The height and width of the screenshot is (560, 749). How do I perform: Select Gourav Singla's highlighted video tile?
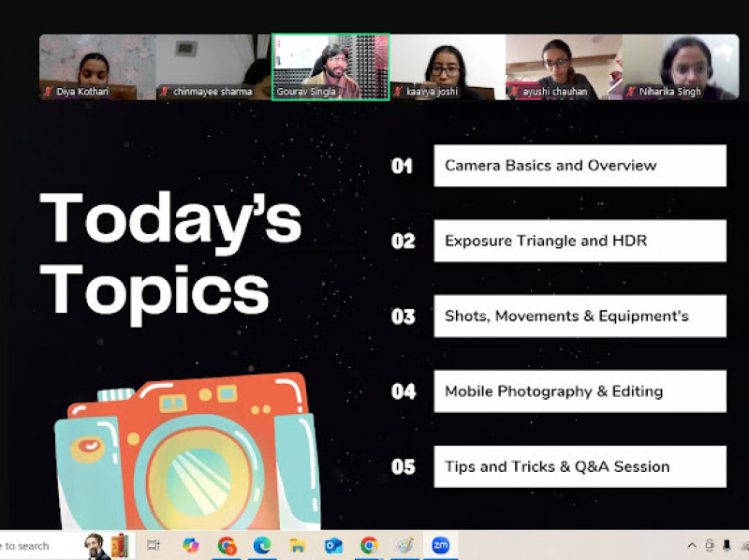(330, 66)
